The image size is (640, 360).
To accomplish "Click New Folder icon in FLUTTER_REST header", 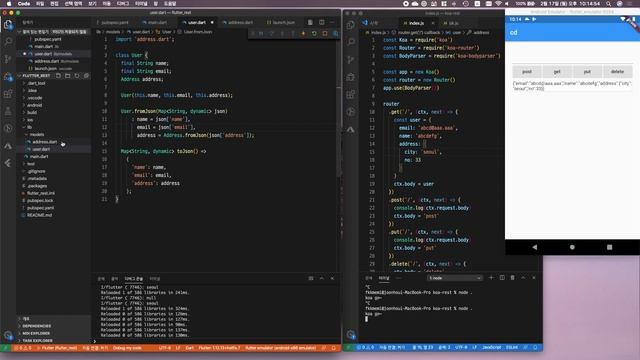I will click(67, 76).
